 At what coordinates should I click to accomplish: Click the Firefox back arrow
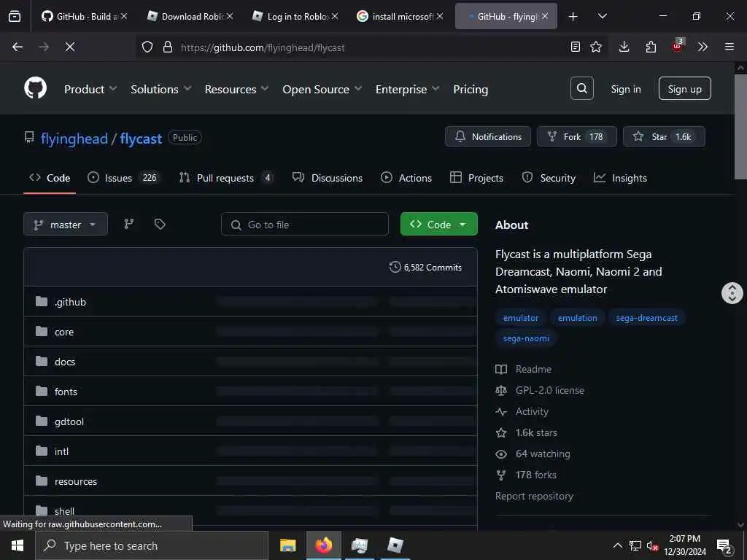coord(18,47)
